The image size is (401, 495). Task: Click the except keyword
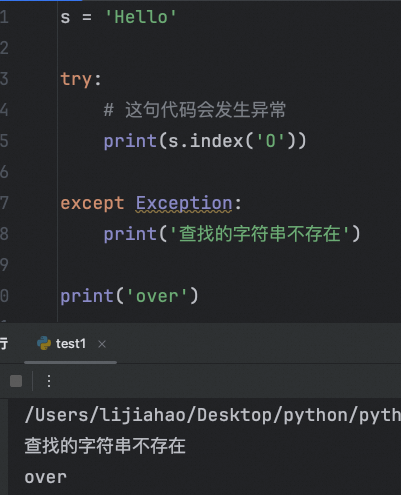click(92, 203)
